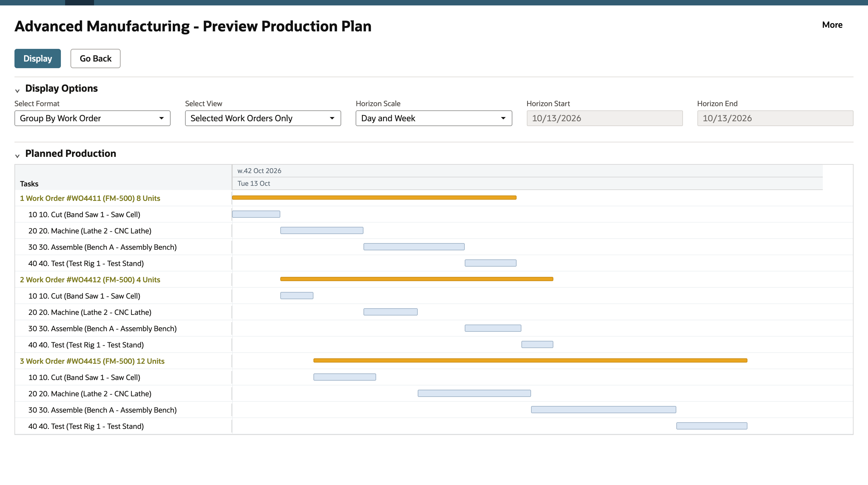The height and width of the screenshot is (485, 868).
Task: Open the Select View dropdown
Action: [263, 118]
